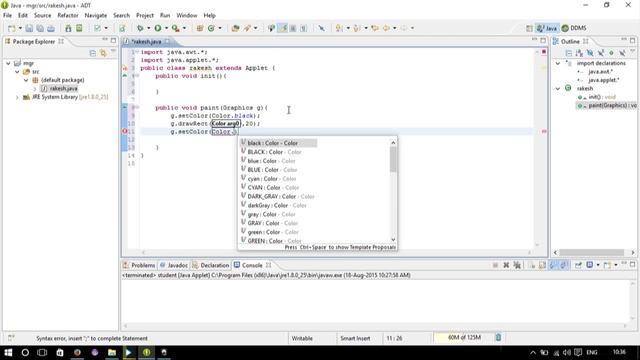Open dropdown arrow beside Debug icon
This screenshot has width=640, height=360.
point(149,28)
